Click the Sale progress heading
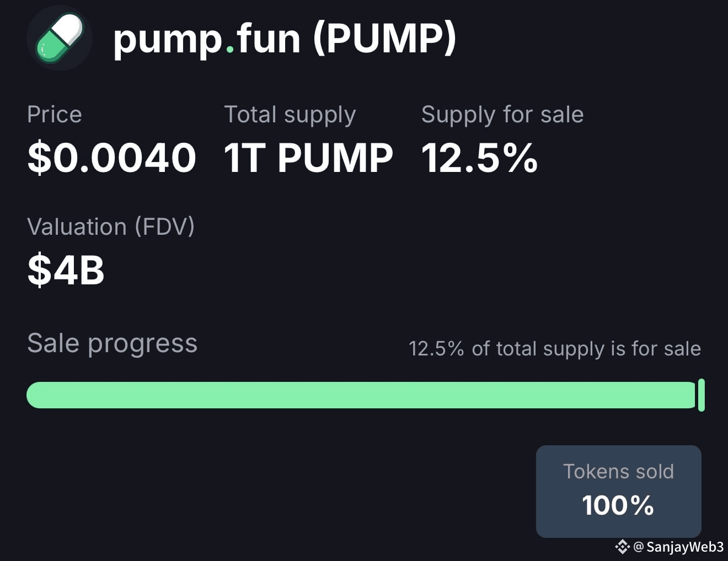Image resolution: width=728 pixels, height=561 pixels. [112, 344]
